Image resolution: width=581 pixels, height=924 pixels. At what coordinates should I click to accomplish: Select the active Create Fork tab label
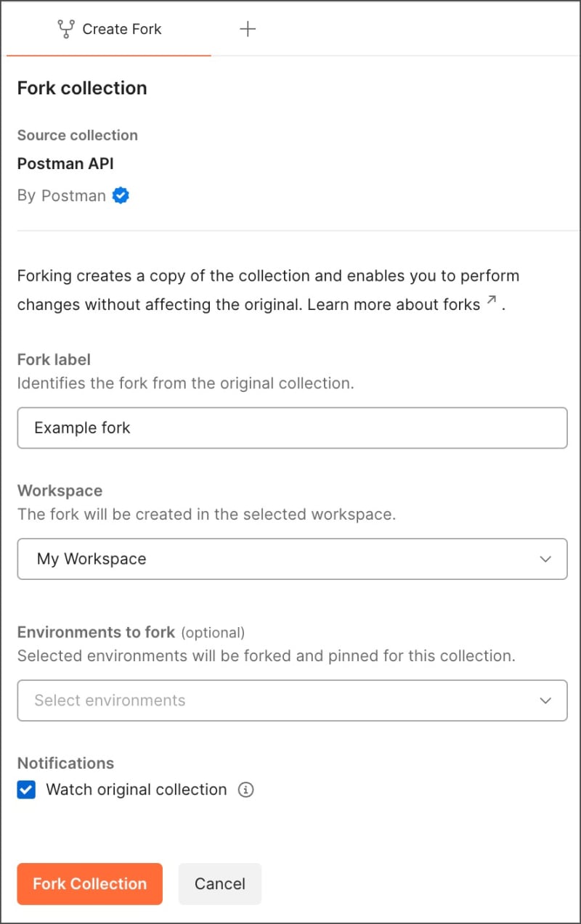coord(121,29)
